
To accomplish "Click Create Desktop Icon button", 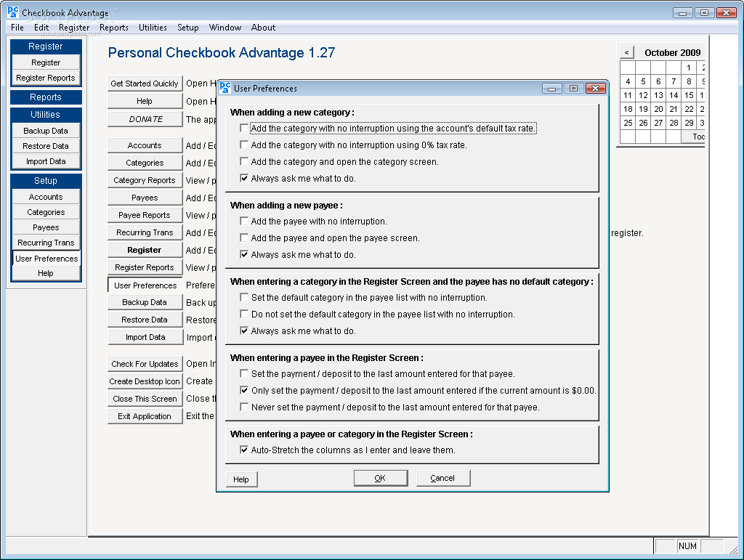I will point(145,381).
